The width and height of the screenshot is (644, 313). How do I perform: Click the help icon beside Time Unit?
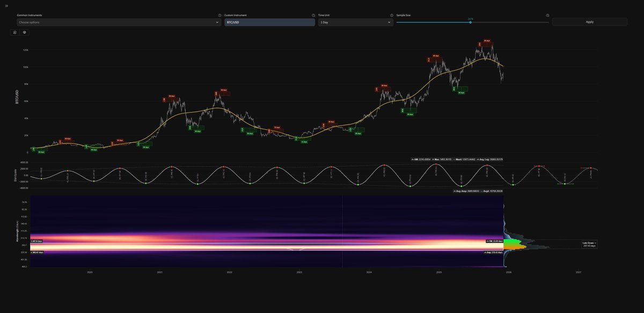(392, 16)
